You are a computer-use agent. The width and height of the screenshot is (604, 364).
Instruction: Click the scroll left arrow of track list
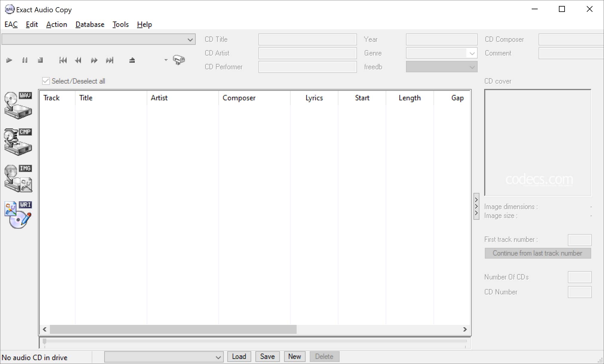(45, 329)
